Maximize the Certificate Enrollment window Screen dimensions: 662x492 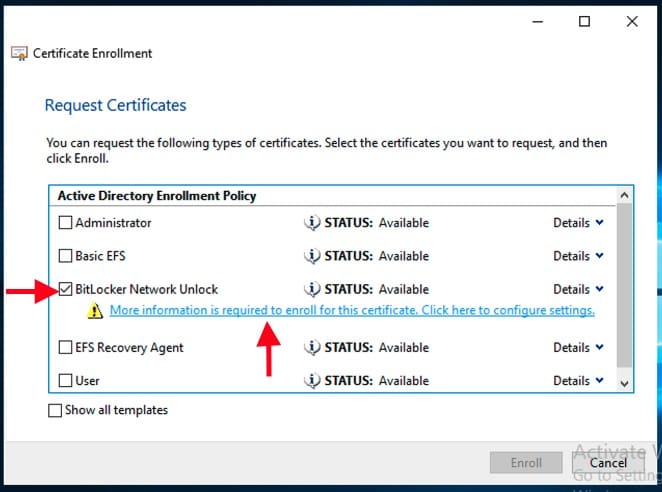point(585,21)
